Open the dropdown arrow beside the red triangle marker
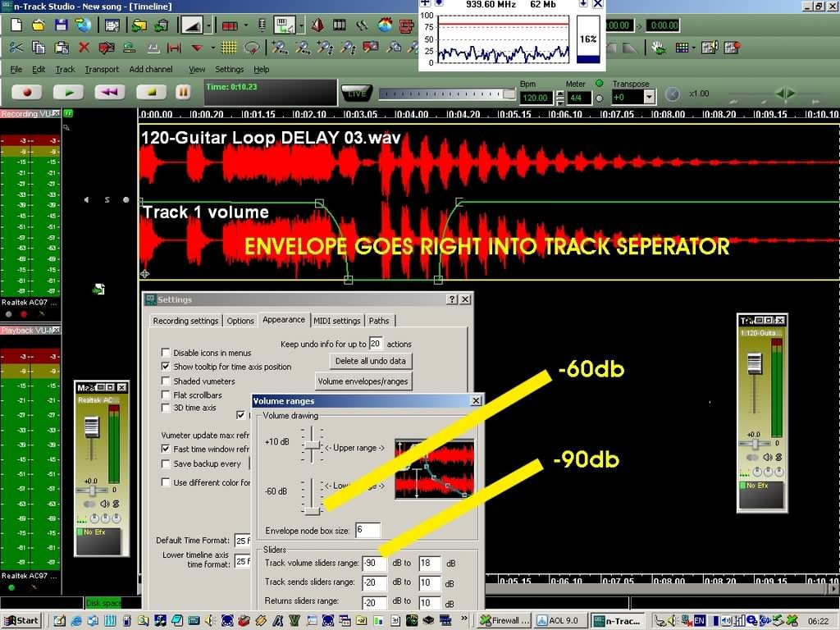The width and height of the screenshot is (840, 630). coord(212,48)
